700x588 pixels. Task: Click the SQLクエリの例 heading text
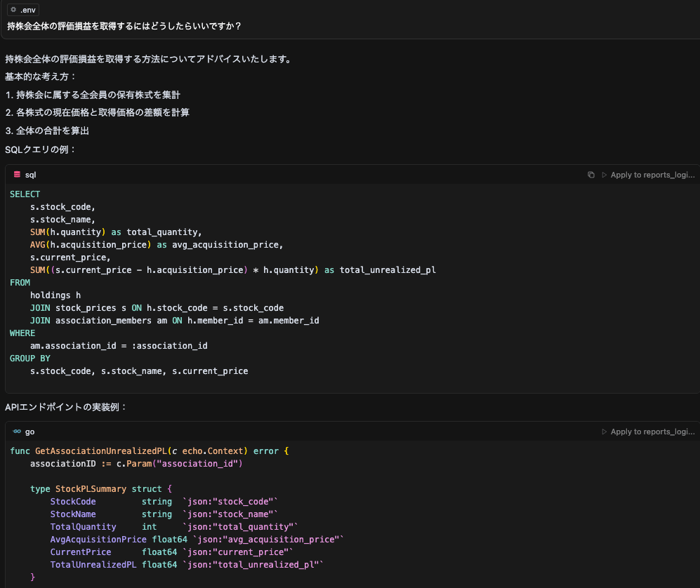click(x=41, y=149)
